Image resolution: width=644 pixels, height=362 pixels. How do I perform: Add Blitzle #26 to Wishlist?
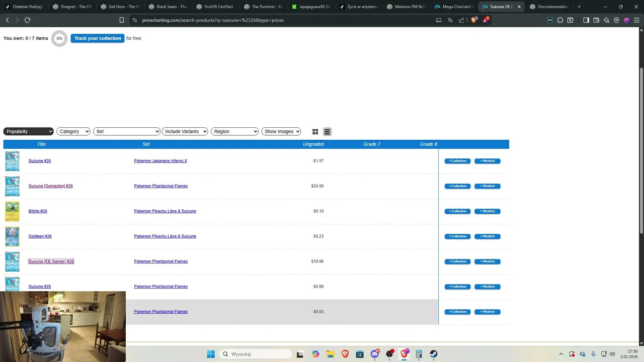487,211
